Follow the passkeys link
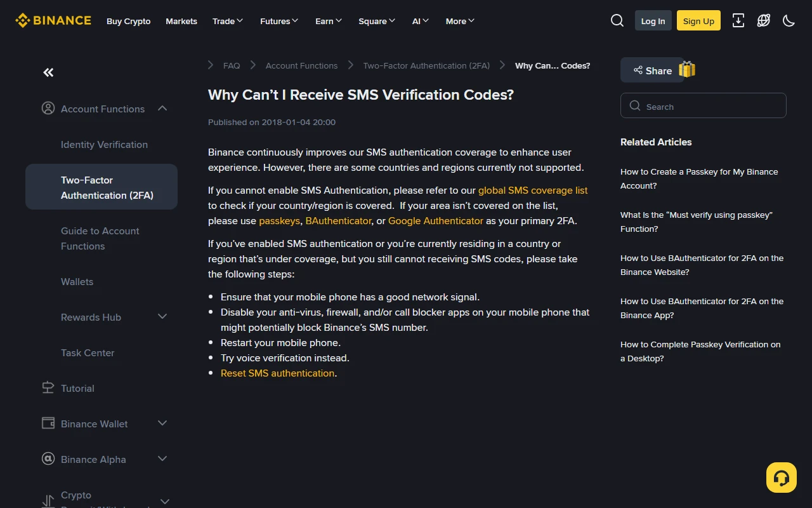Image resolution: width=812 pixels, height=508 pixels. pos(279,220)
